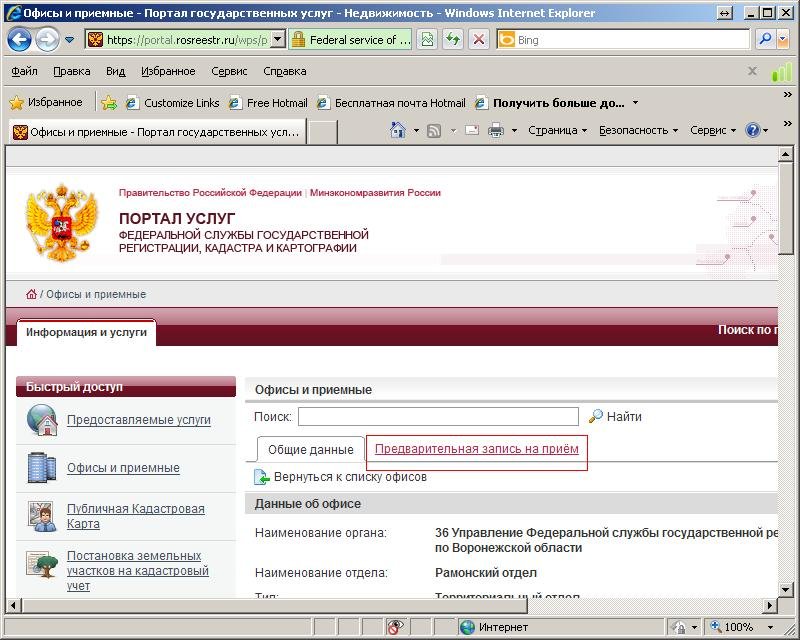Viewport: 800px width, 640px height.
Task: Open the Страница dropdown menu
Action: 552,130
